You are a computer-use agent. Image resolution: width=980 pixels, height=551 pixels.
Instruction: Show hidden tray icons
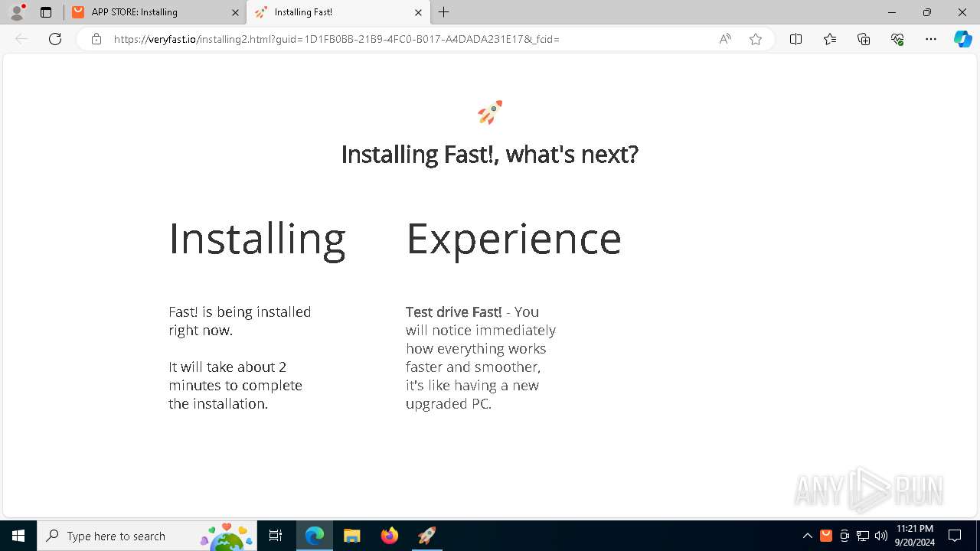click(807, 536)
